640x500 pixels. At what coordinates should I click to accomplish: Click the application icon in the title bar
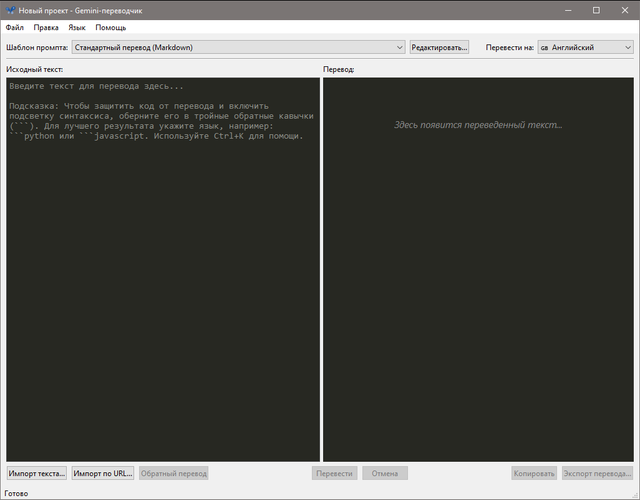[11, 11]
